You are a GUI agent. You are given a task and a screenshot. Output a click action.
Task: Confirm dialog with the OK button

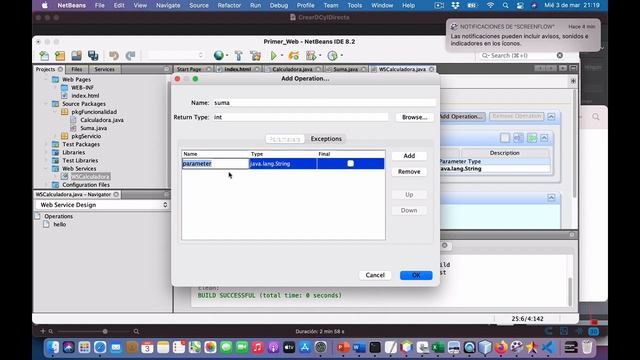416,275
